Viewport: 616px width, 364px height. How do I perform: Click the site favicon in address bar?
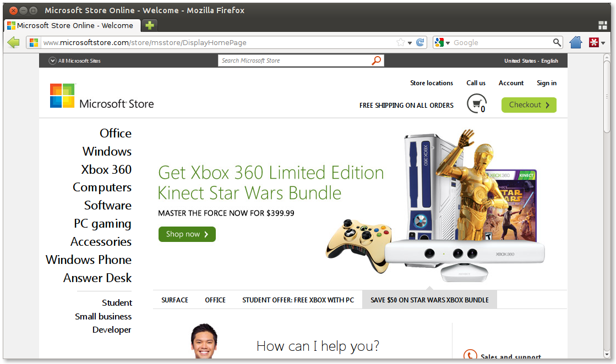point(34,42)
